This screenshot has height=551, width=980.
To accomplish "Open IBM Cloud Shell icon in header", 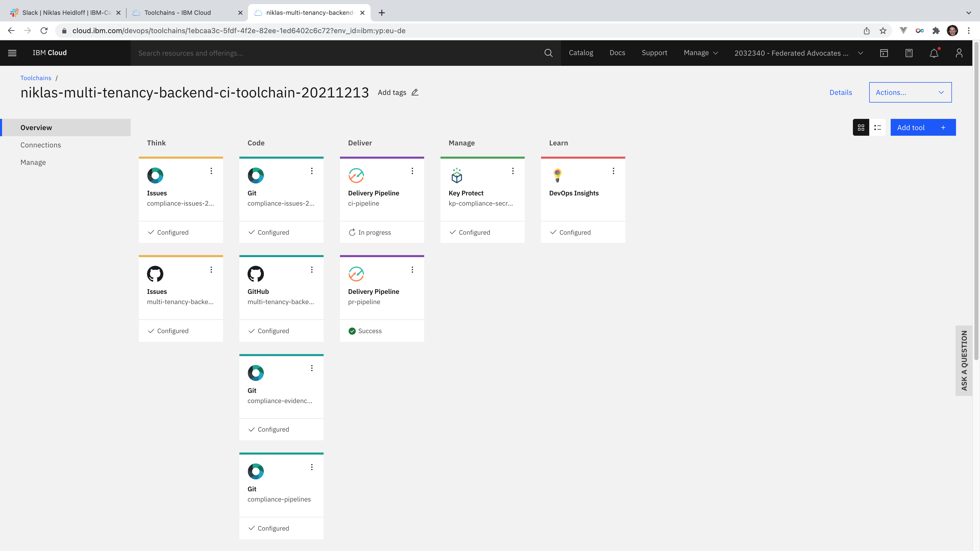I will pos(884,53).
